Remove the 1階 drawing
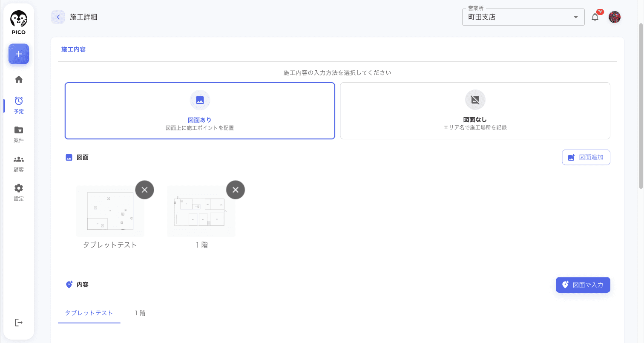The height and width of the screenshot is (343, 644). [x=236, y=190]
